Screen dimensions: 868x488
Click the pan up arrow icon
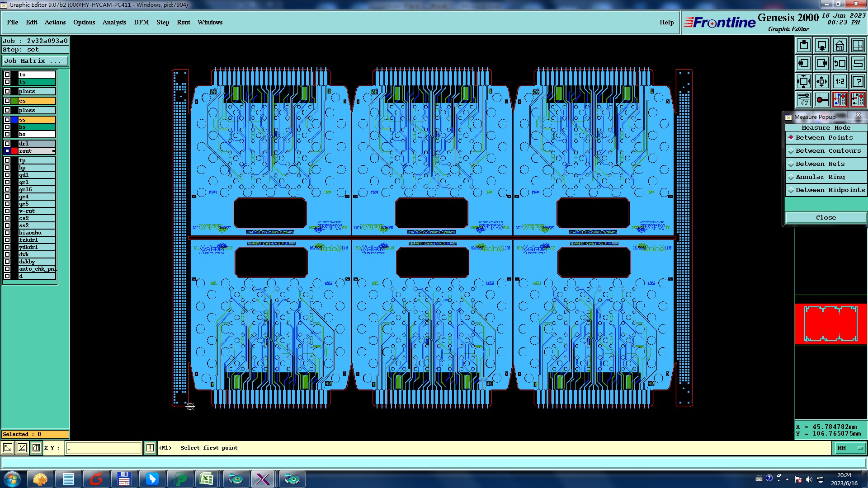tap(803, 45)
